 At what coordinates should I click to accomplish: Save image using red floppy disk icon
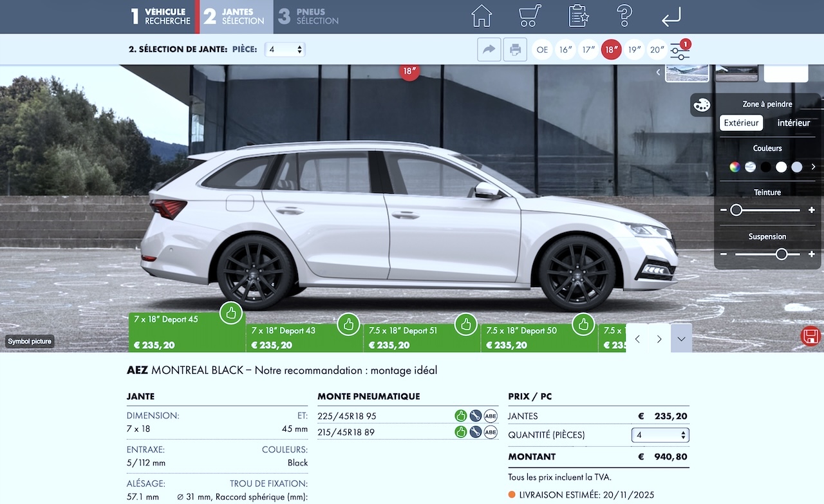[x=810, y=336]
